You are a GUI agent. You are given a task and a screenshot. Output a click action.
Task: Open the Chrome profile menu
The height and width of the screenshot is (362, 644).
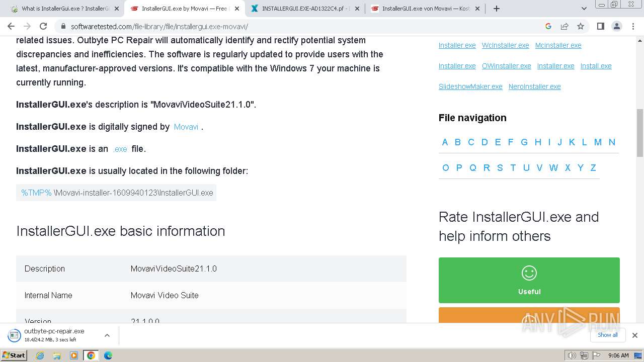(x=616, y=26)
